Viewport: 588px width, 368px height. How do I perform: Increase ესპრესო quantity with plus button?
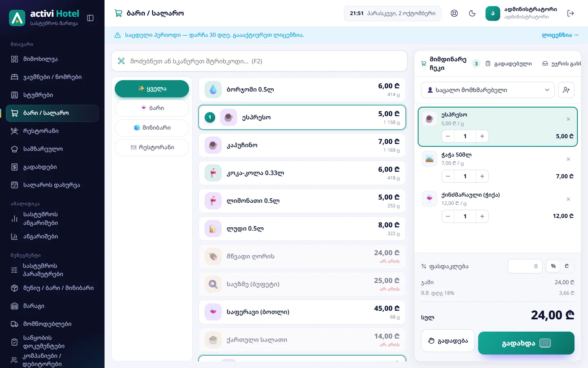482,136
